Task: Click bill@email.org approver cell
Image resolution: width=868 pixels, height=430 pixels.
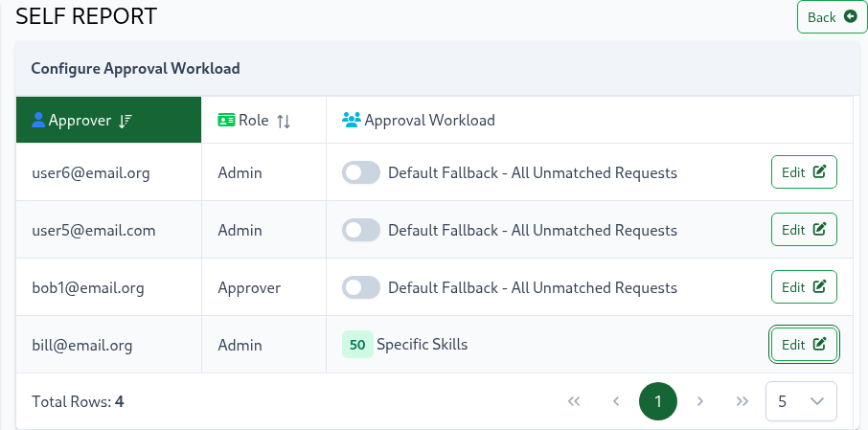Action: [x=108, y=346]
